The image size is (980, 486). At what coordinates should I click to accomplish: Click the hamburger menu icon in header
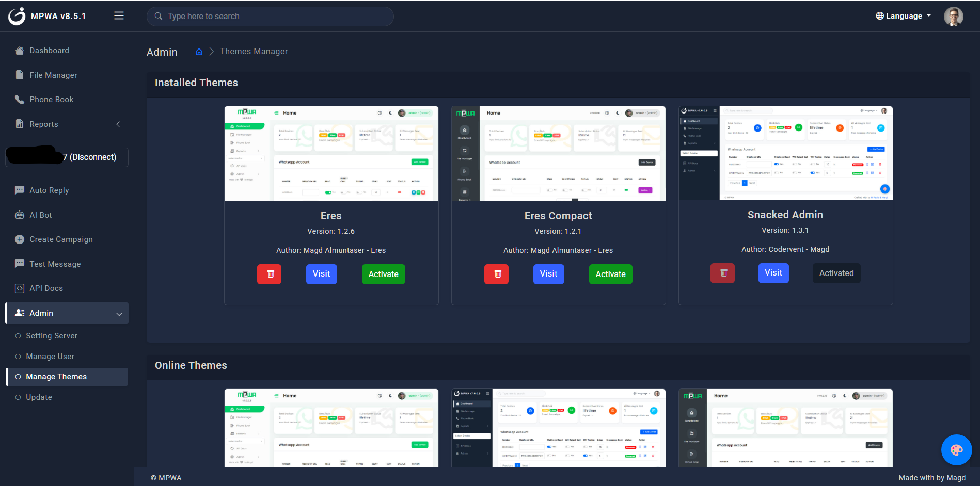coord(119,16)
